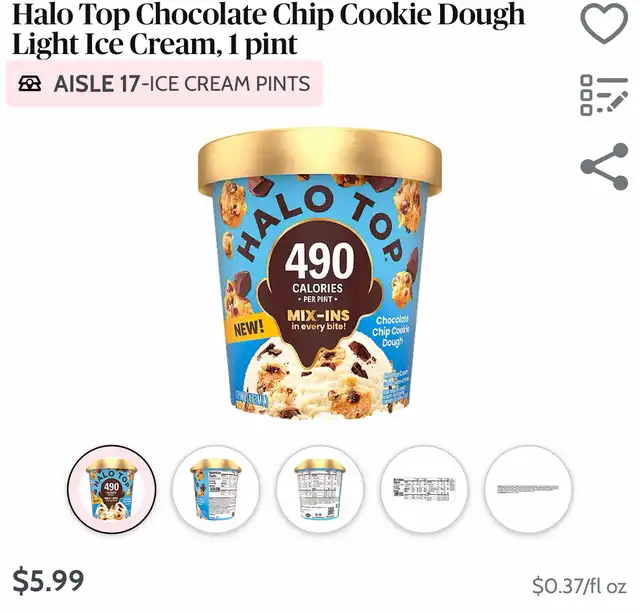Tap the store aisle map icon
Viewport: 640px width, 612px height.
pyautogui.click(x=30, y=84)
